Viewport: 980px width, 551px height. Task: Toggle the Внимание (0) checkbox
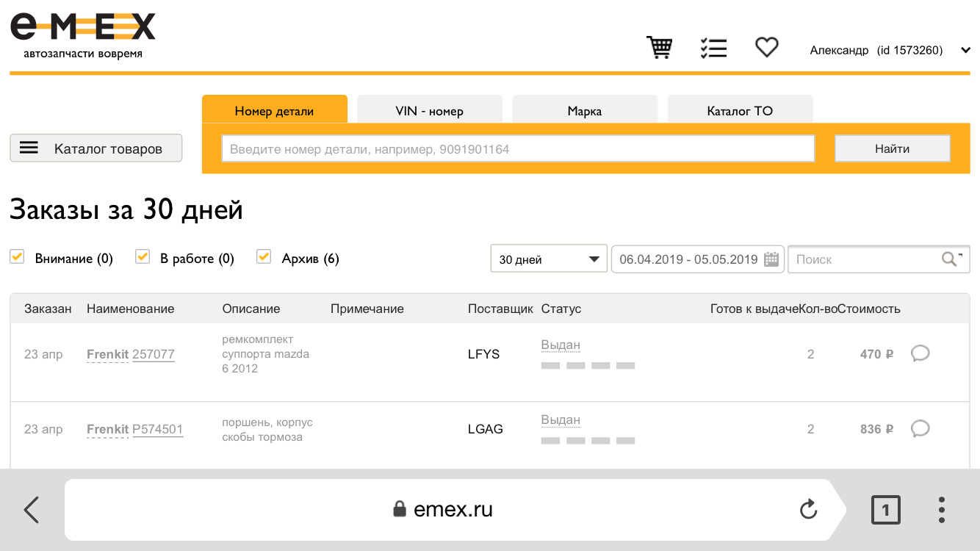[x=17, y=256]
